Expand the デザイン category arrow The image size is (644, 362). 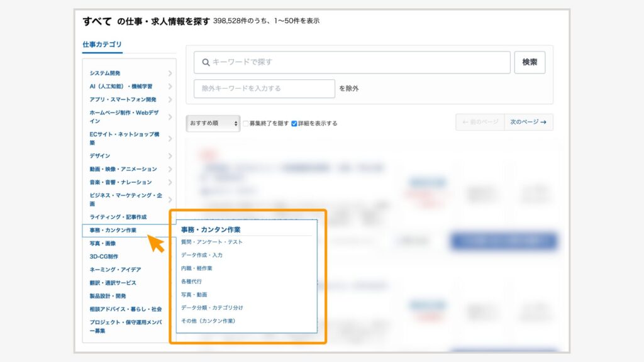tap(170, 156)
